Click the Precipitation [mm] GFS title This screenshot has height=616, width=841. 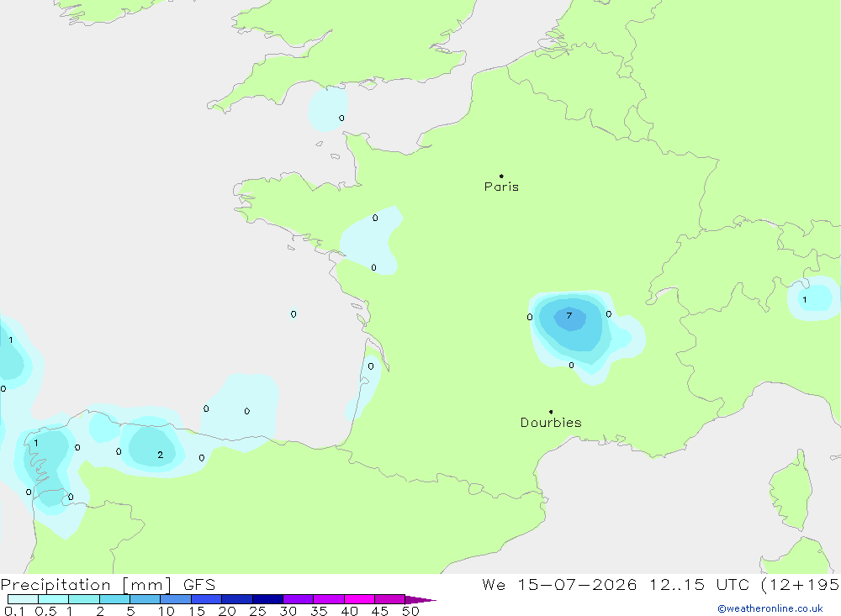tap(108, 584)
